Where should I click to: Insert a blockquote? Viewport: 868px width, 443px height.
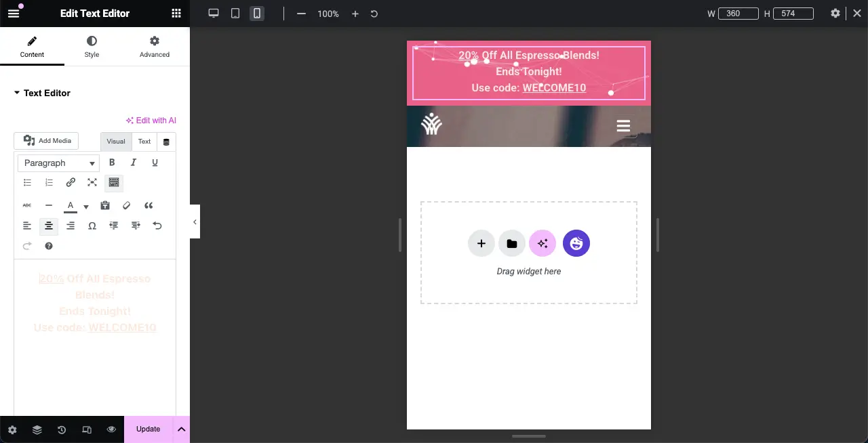pyautogui.click(x=149, y=205)
